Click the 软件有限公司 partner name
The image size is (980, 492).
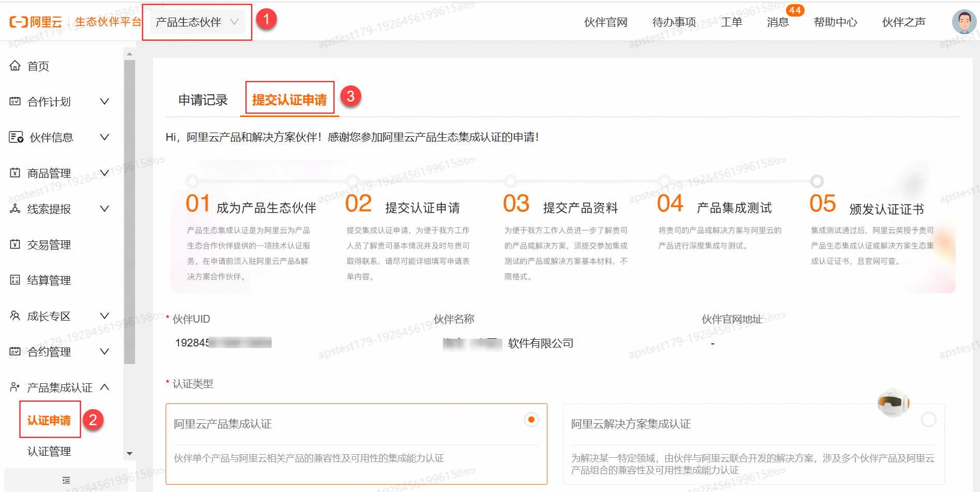(x=541, y=343)
